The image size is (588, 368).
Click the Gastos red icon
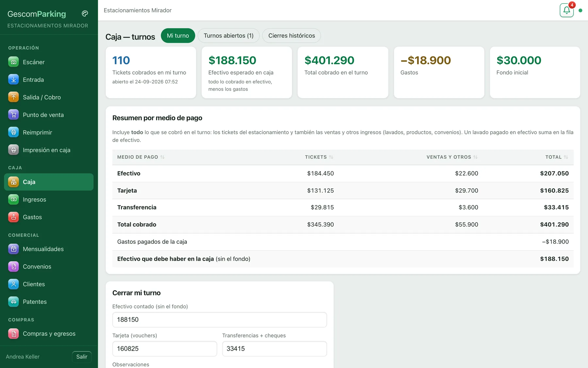click(x=13, y=217)
